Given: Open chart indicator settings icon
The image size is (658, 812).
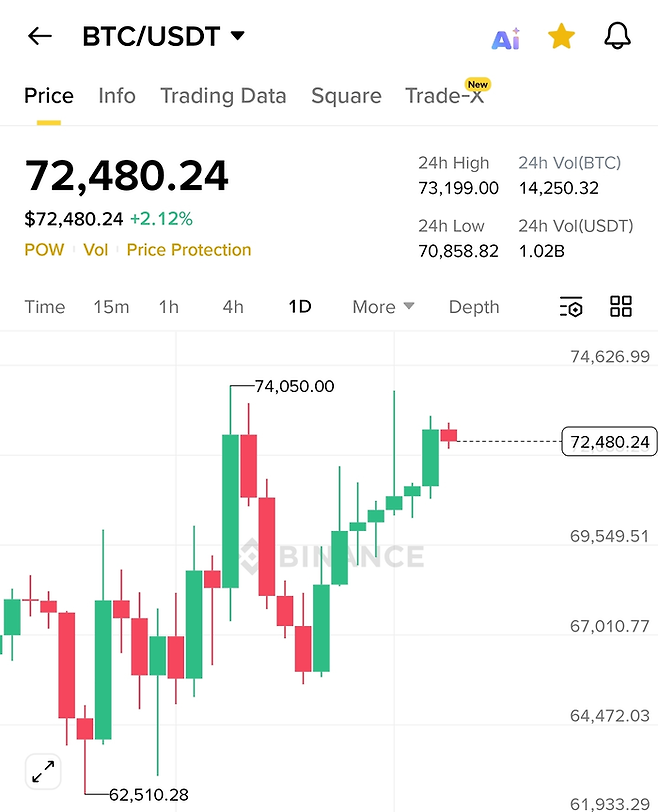Looking at the screenshot, I should tap(571, 307).
